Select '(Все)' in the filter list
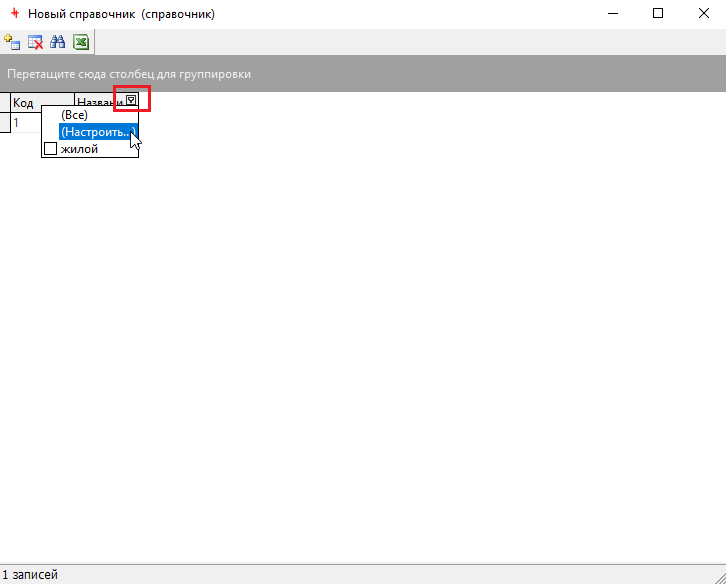This screenshot has width=726, height=584. click(74, 115)
